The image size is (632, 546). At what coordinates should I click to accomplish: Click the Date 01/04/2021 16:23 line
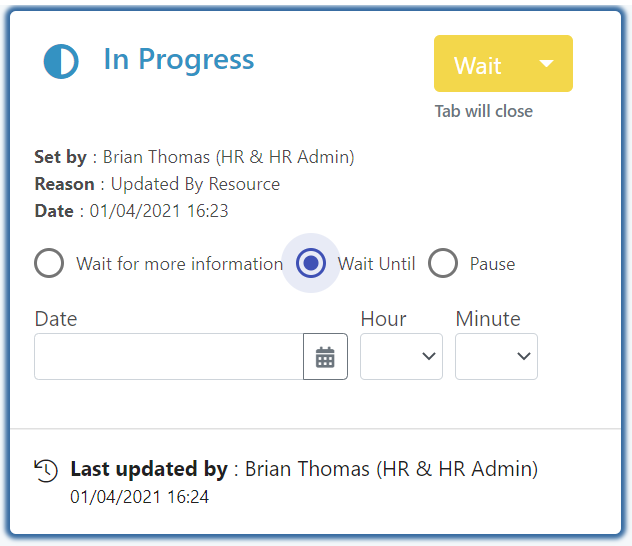point(131,211)
